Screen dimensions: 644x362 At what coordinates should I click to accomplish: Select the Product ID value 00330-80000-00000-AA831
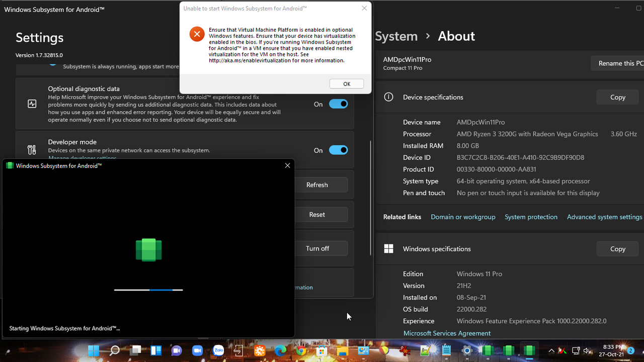(496, 169)
